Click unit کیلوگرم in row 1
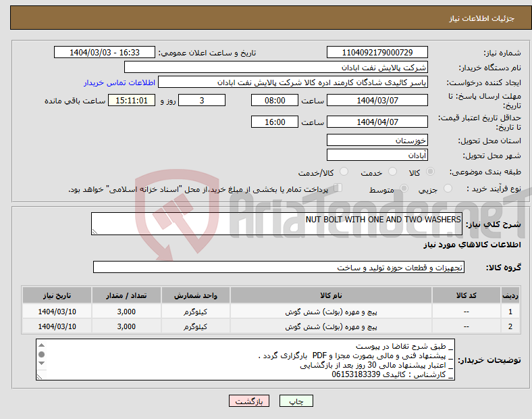This screenshot has height=419, width=532. tap(195, 312)
